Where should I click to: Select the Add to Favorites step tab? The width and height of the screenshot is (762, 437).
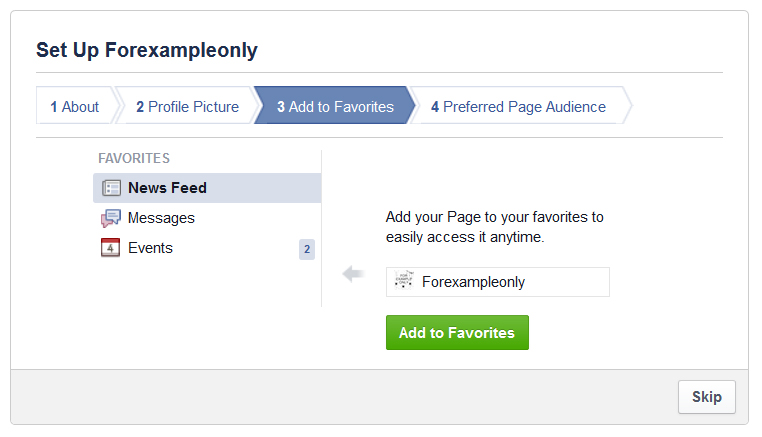coord(334,107)
